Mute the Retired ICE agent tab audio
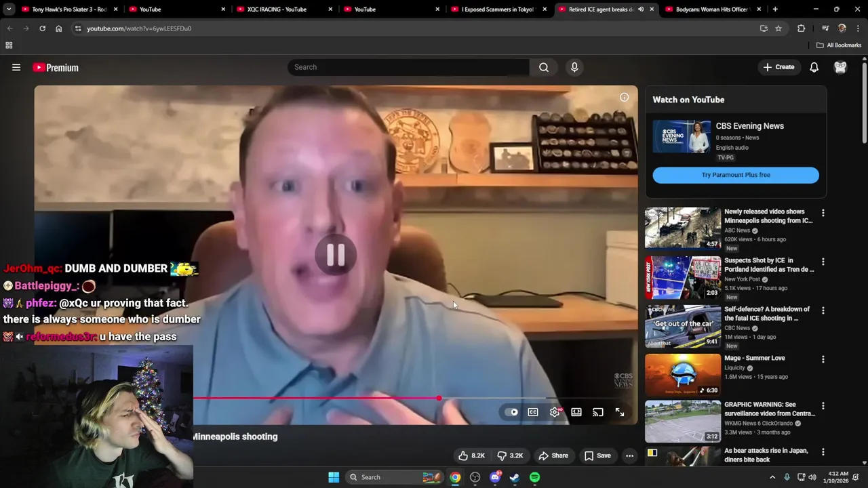This screenshot has width=868, height=488. [641, 9]
